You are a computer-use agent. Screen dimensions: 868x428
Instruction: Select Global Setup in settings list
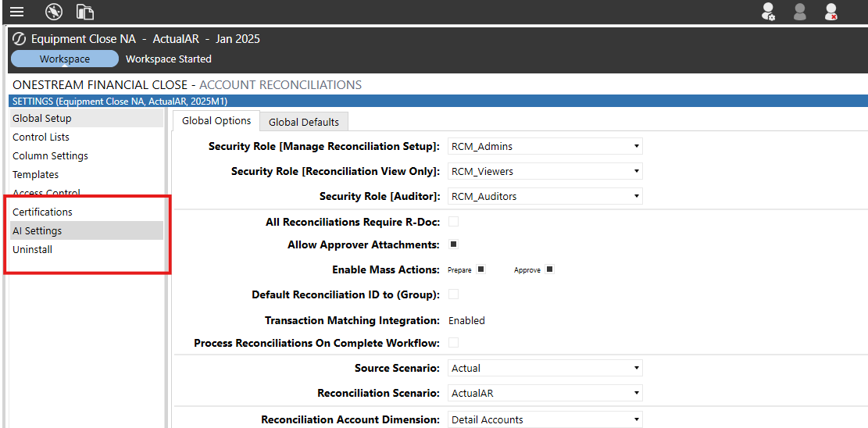coord(87,119)
